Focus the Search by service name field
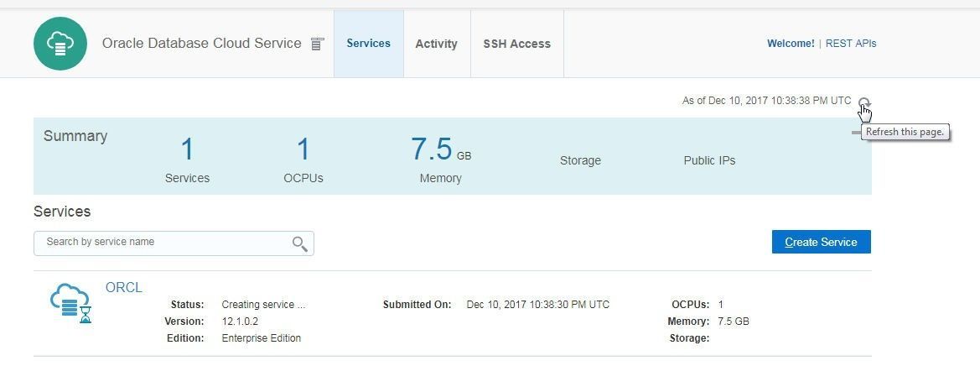980x366 pixels. [x=174, y=243]
